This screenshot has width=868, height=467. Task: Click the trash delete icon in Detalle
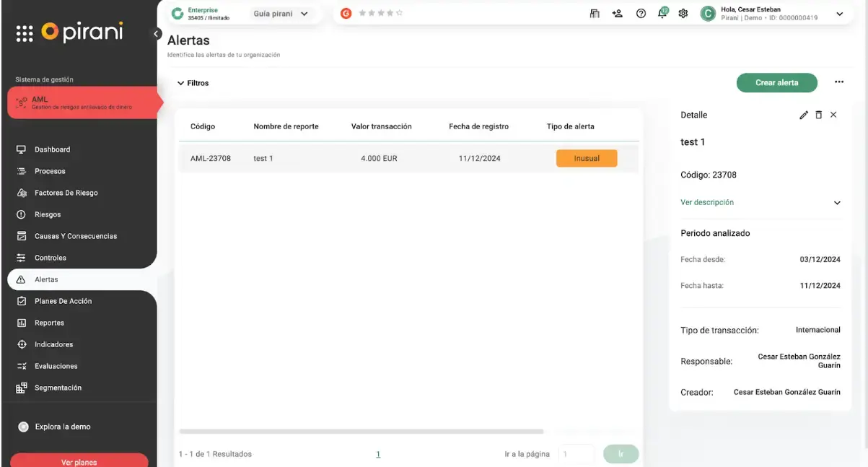818,115
